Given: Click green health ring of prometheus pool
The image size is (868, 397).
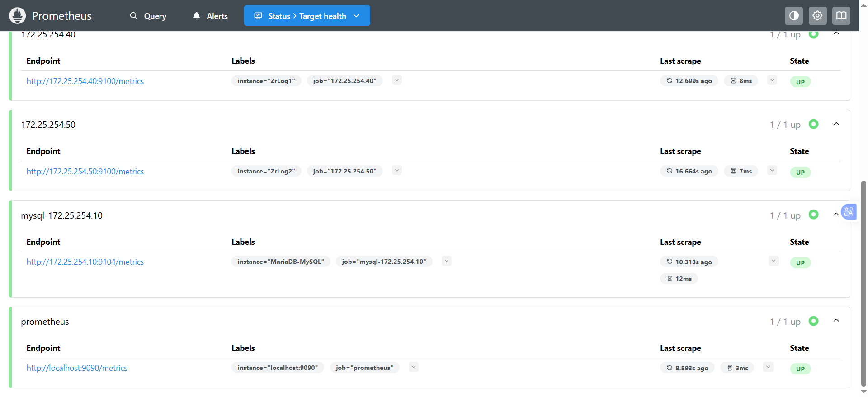Looking at the screenshot, I should click(x=814, y=321).
